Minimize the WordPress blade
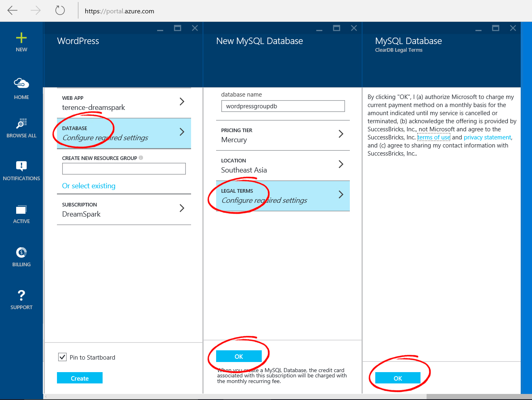 click(160, 30)
